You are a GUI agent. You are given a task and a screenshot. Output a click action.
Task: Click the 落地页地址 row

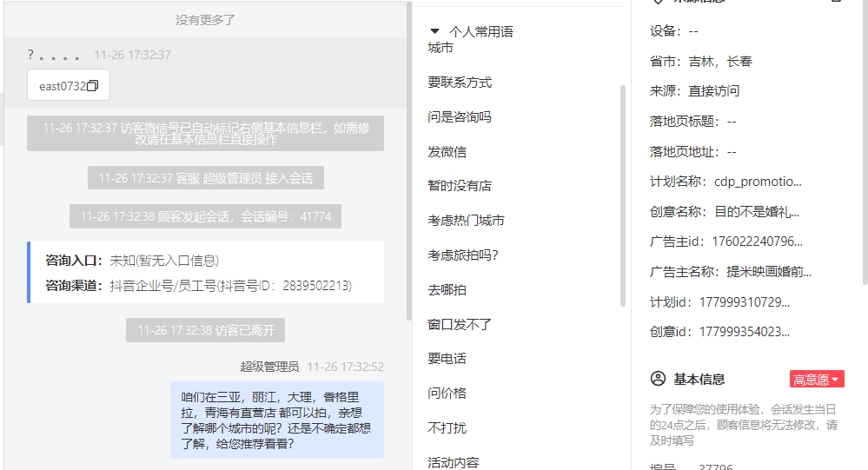click(x=693, y=152)
